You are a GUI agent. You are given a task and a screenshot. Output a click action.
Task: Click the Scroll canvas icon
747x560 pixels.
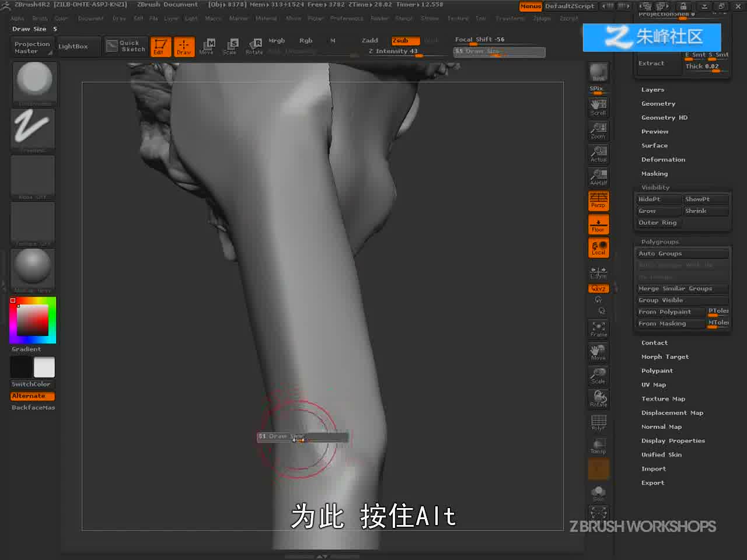pyautogui.click(x=598, y=107)
